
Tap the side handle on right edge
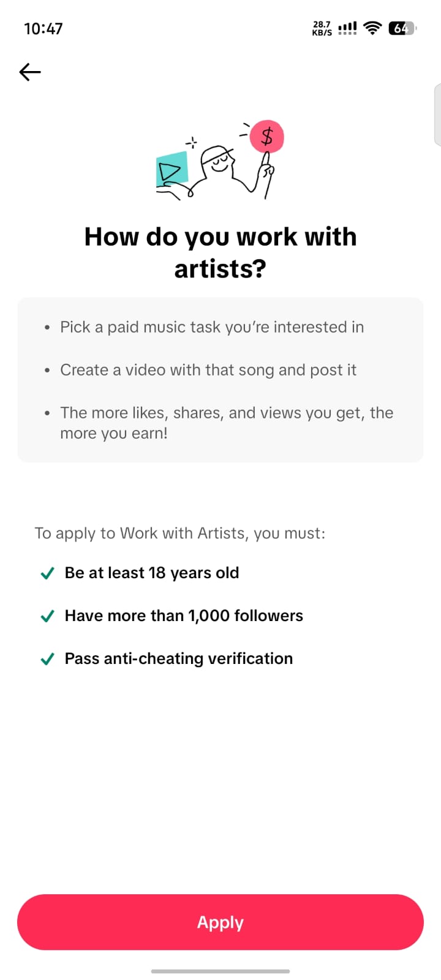click(x=437, y=115)
